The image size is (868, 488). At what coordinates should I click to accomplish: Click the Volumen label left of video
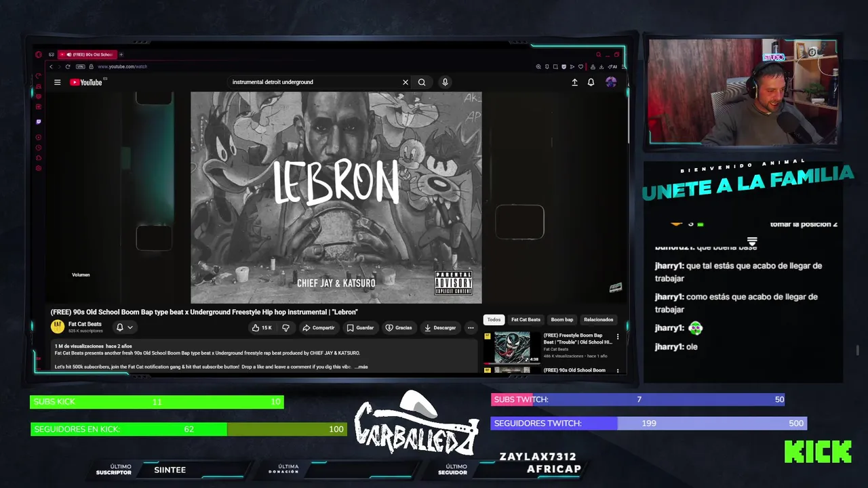click(x=81, y=274)
